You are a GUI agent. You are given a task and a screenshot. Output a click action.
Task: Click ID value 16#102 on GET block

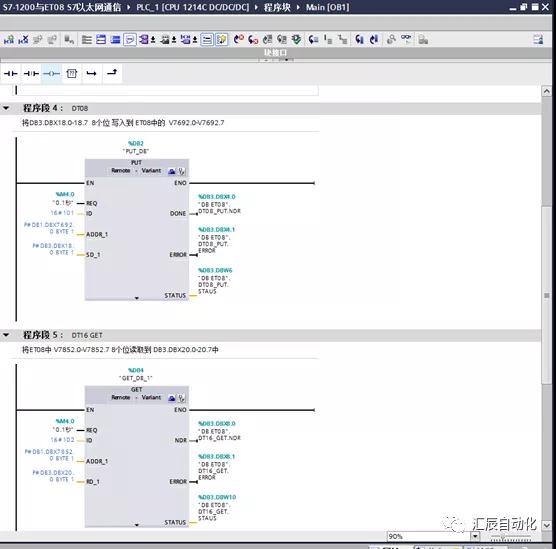62,440
